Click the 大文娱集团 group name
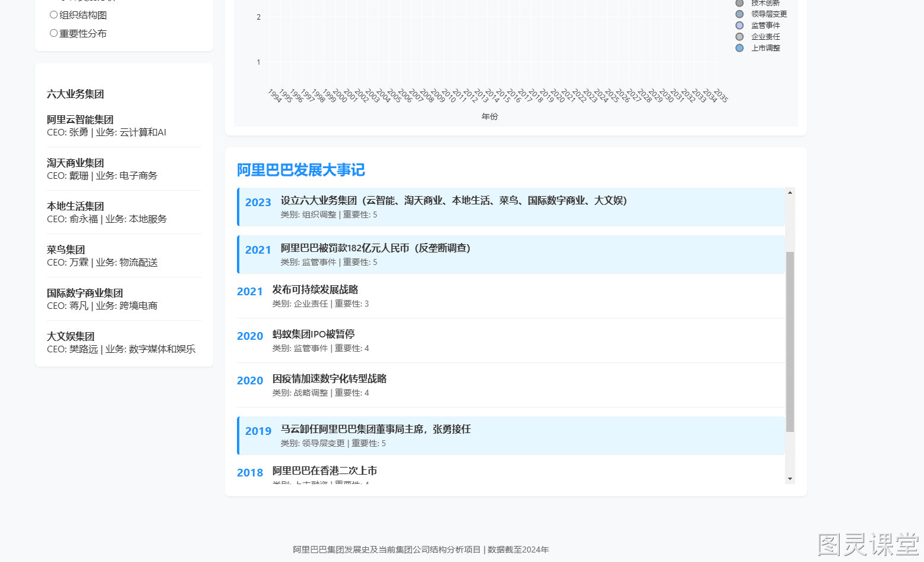Viewport: 924px width, 562px height. (71, 337)
